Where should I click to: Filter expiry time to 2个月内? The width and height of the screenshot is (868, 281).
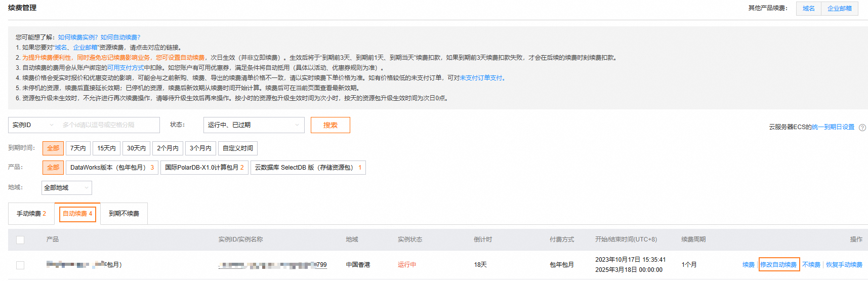(x=168, y=148)
